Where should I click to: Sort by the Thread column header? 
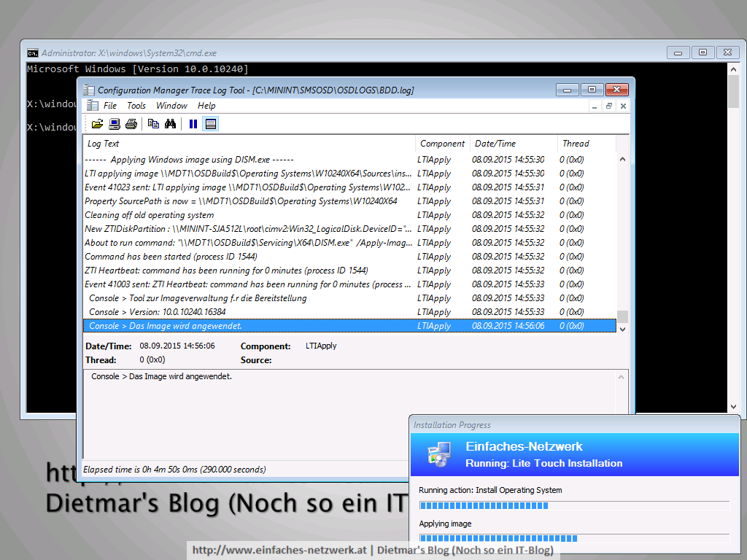pyautogui.click(x=587, y=144)
